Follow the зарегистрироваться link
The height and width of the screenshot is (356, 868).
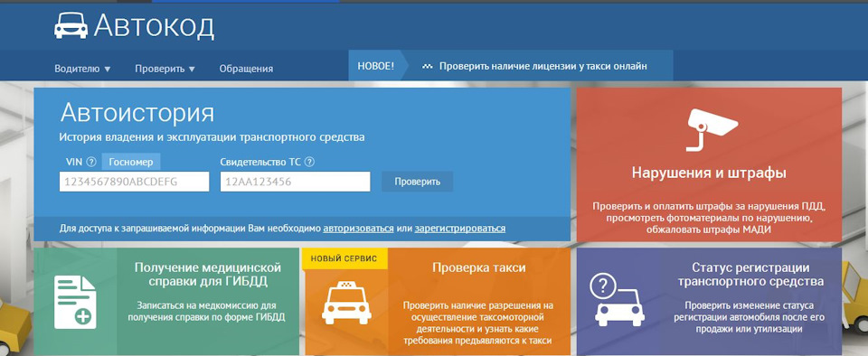pos(460,229)
